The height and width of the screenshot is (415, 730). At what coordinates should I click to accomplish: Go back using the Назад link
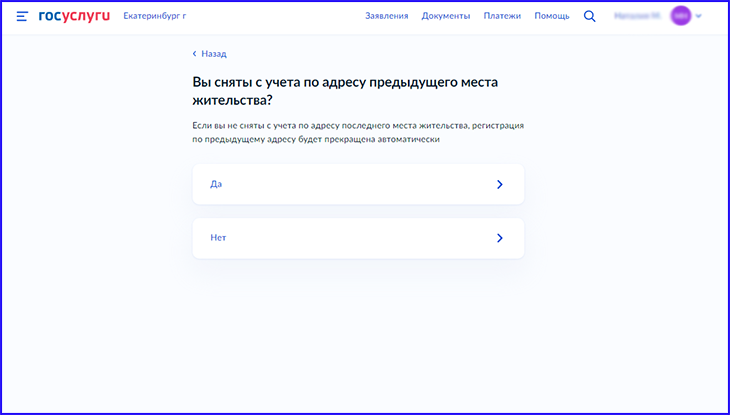(213, 54)
